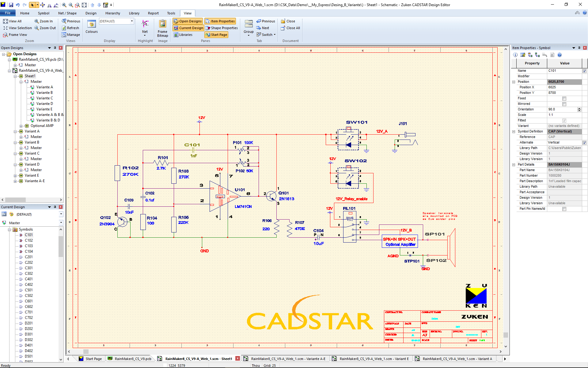This screenshot has height=368, width=588.
Task: Toggle the Open Designs pane button
Action: point(188,21)
